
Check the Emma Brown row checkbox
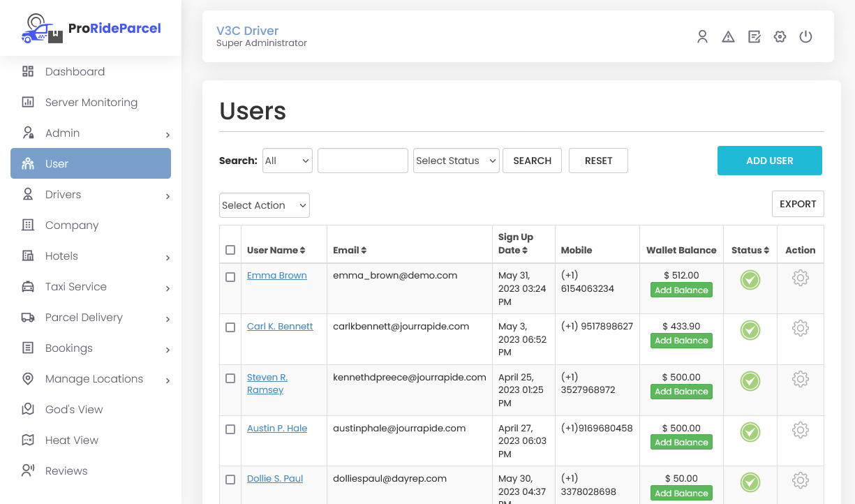[x=230, y=277]
